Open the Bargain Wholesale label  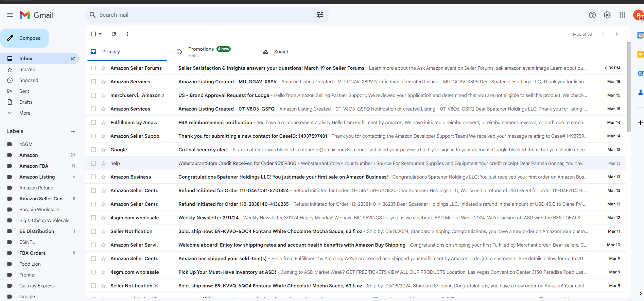click(x=39, y=210)
